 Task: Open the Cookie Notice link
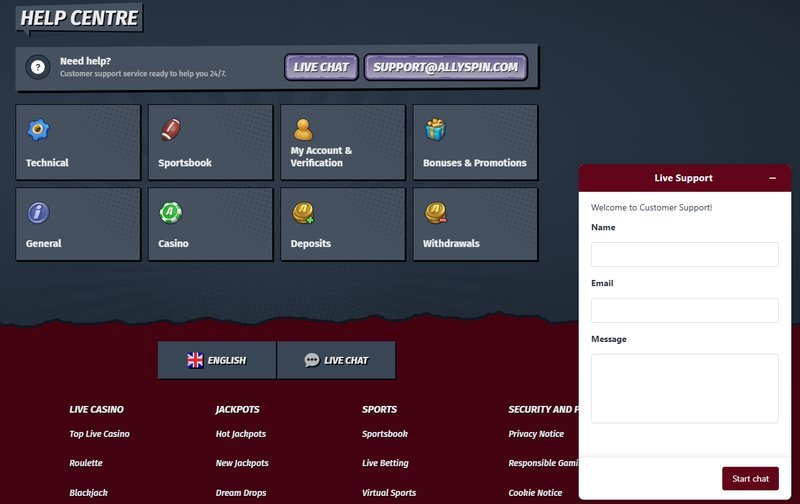[x=535, y=492]
